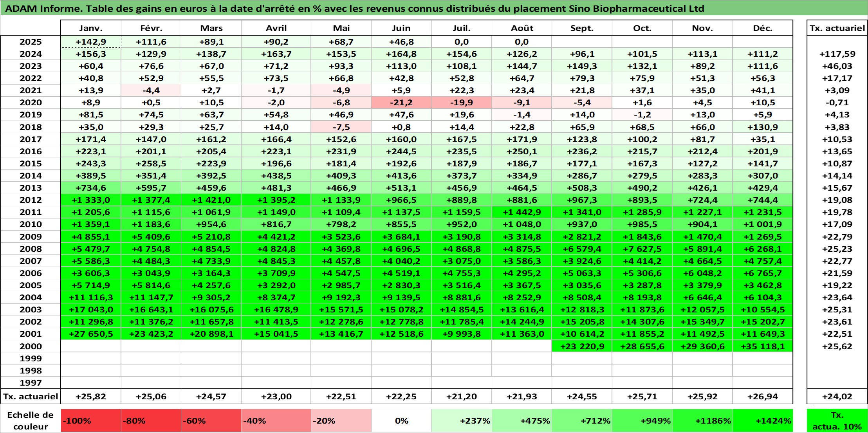
Task: Click monthly rate +26,94 under Déc.
Action: click(763, 397)
